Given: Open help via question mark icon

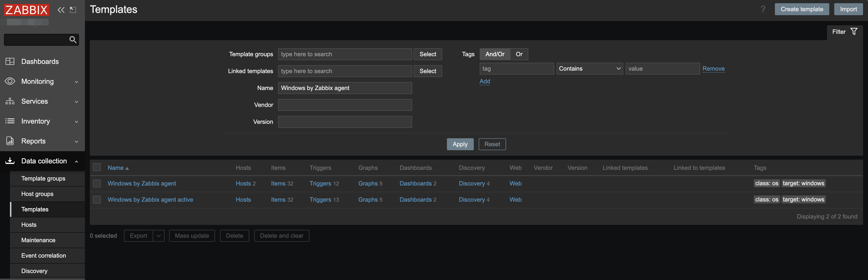Looking at the screenshot, I should [763, 9].
